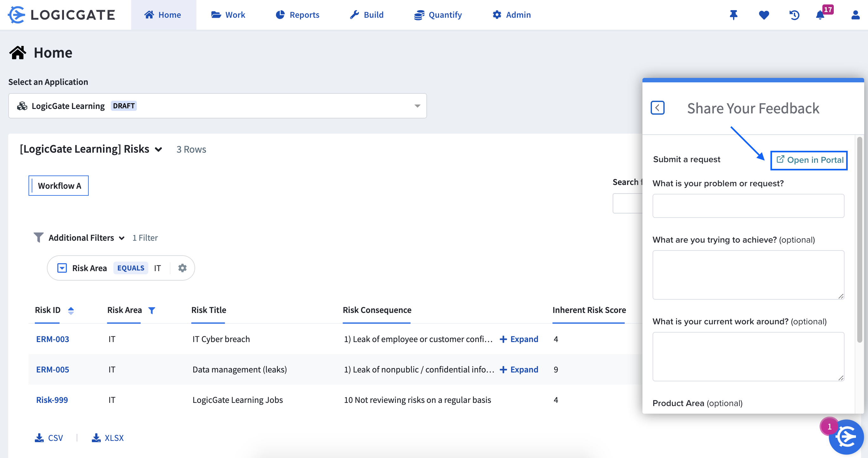Download table as CSV
The image size is (868, 458).
coord(49,438)
